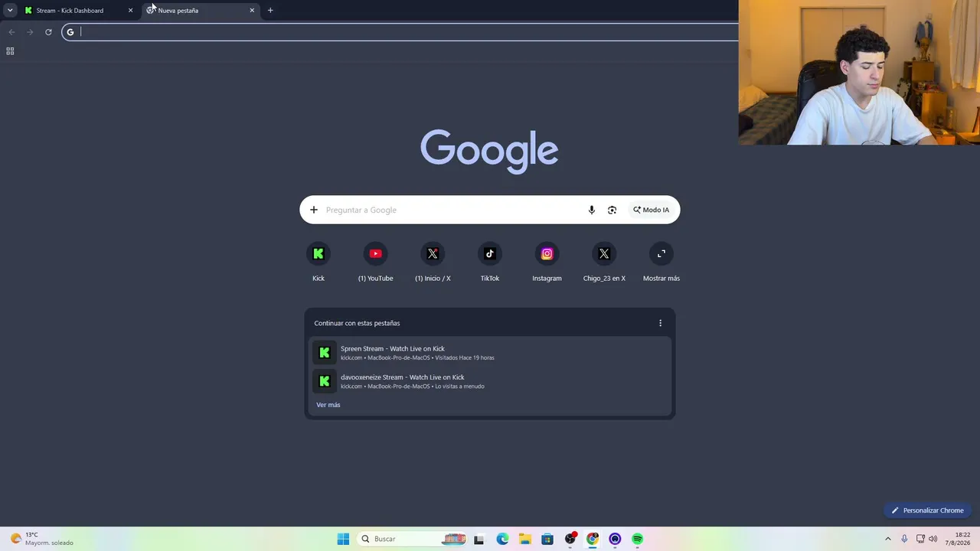Click the Modo IA button
The height and width of the screenshot is (551, 980).
pyautogui.click(x=651, y=210)
